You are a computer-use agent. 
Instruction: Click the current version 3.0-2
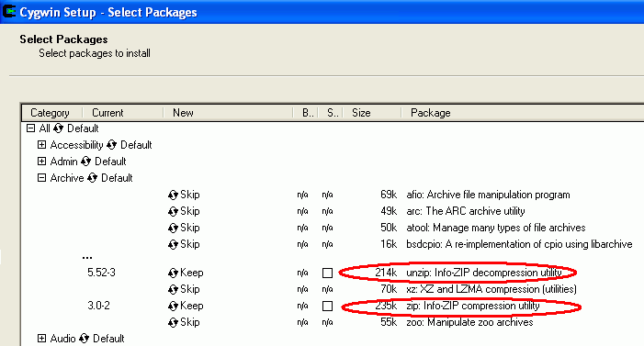98,306
